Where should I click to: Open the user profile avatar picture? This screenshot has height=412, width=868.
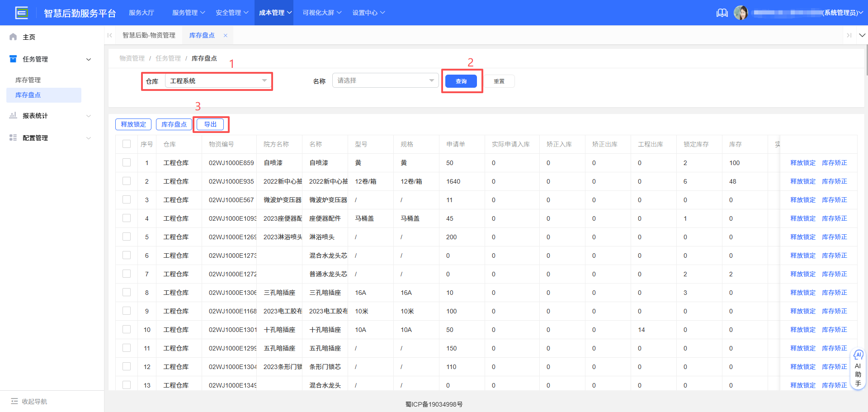741,13
